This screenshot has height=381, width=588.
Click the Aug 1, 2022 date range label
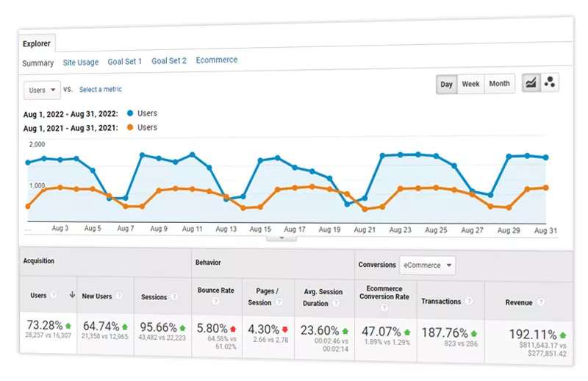pyautogui.click(x=71, y=114)
